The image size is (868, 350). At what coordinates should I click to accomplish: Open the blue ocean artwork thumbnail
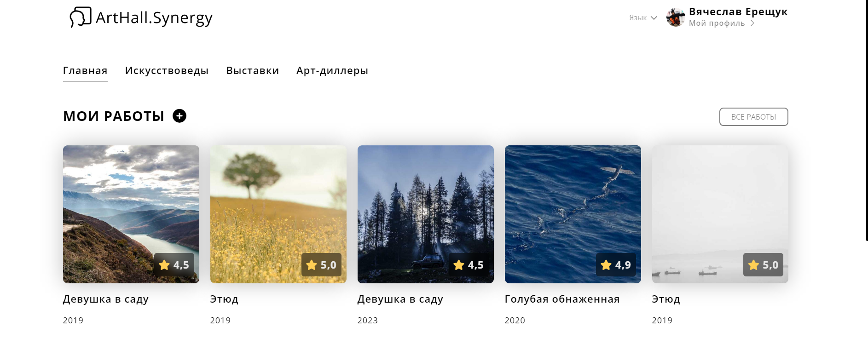tap(573, 214)
